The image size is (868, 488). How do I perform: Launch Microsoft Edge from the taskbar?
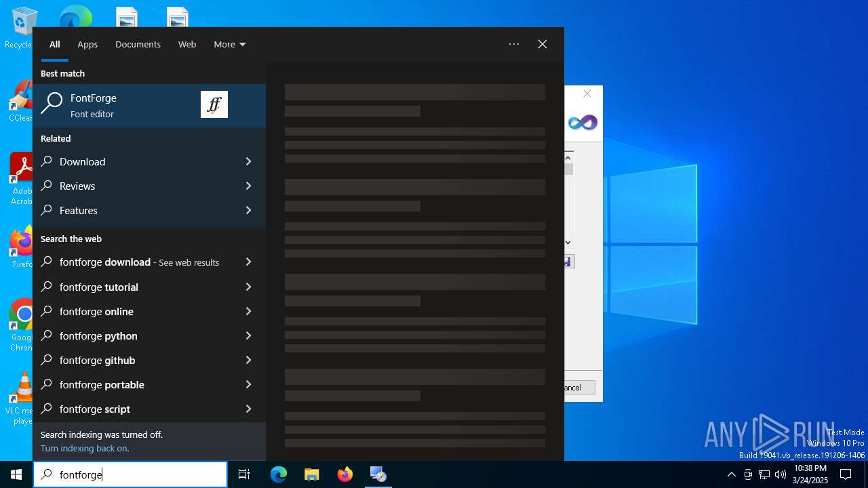pyautogui.click(x=279, y=474)
